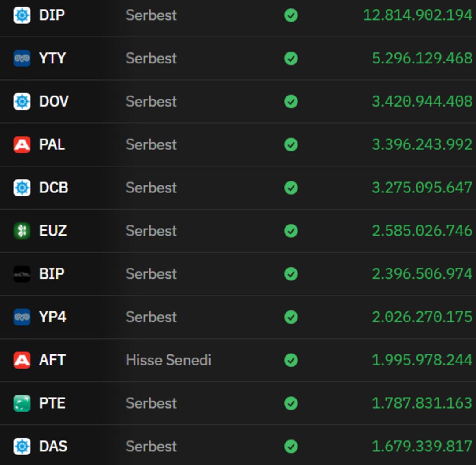The image size is (476, 465).
Task: Click the value 5.296.129.468
Action: click(x=422, y=59)
